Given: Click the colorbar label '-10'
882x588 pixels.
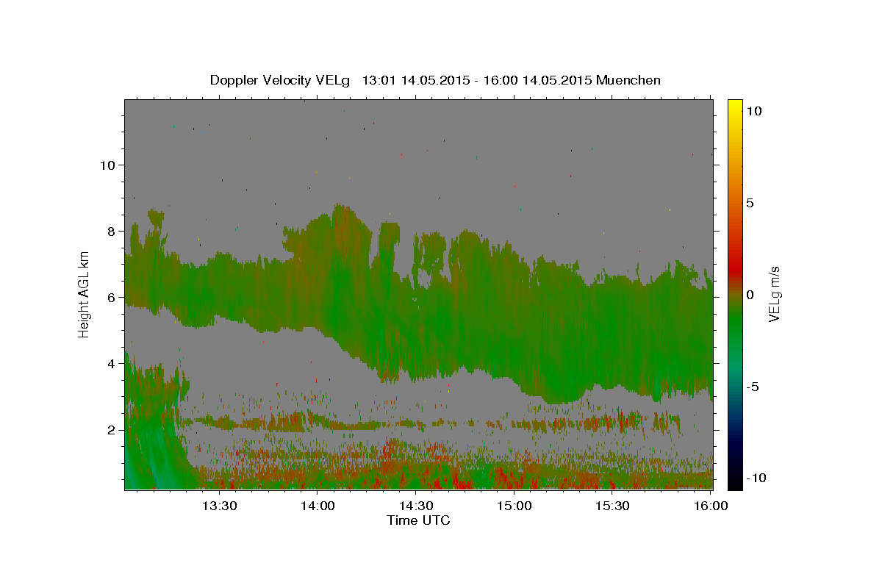Looking at the screenshot, I should (756, 478).
